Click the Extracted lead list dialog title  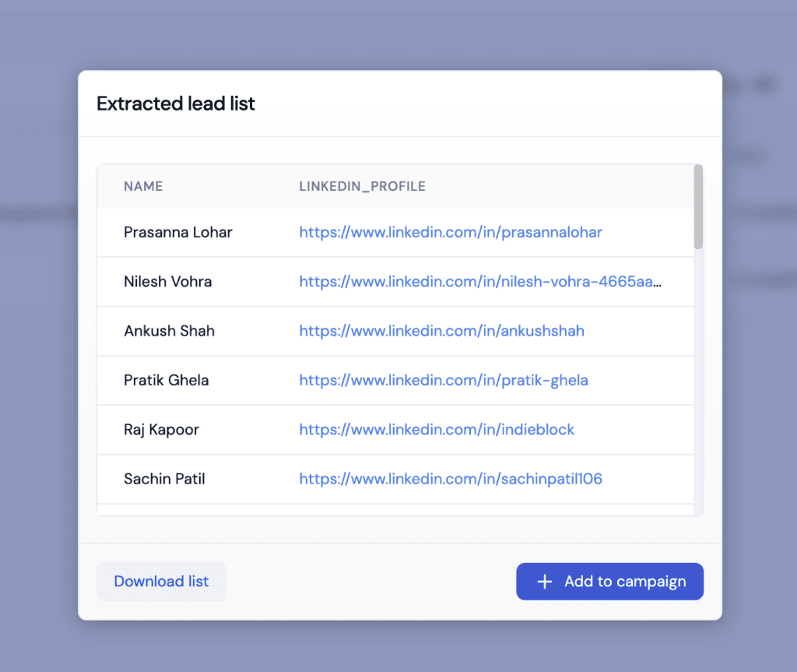click(176, 104)
